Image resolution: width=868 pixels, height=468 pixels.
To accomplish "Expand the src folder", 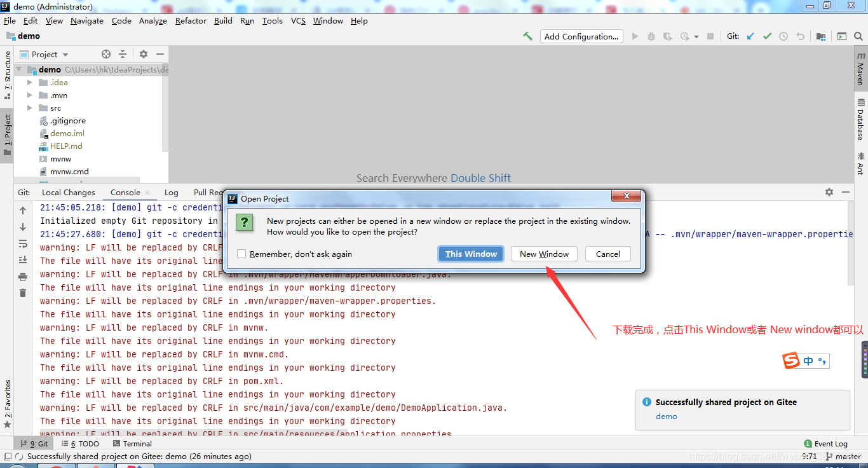I will point(29,107).
